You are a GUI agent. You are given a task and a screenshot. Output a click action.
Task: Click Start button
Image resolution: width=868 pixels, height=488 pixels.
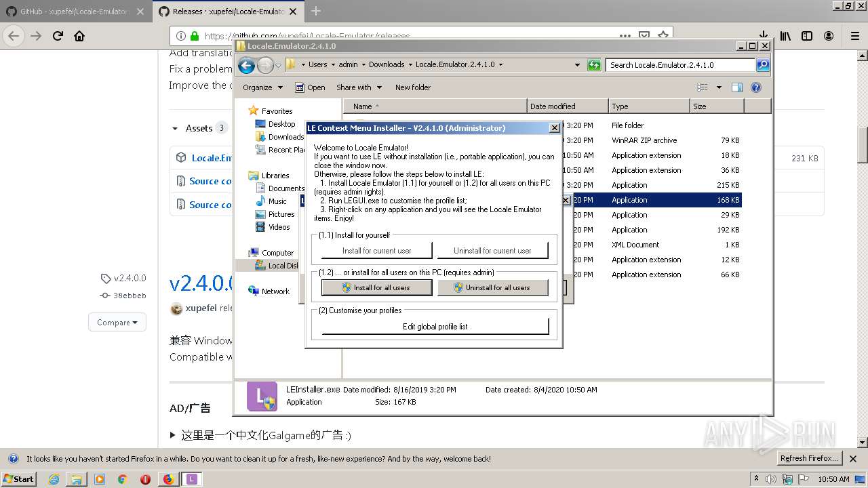point(19,479)
